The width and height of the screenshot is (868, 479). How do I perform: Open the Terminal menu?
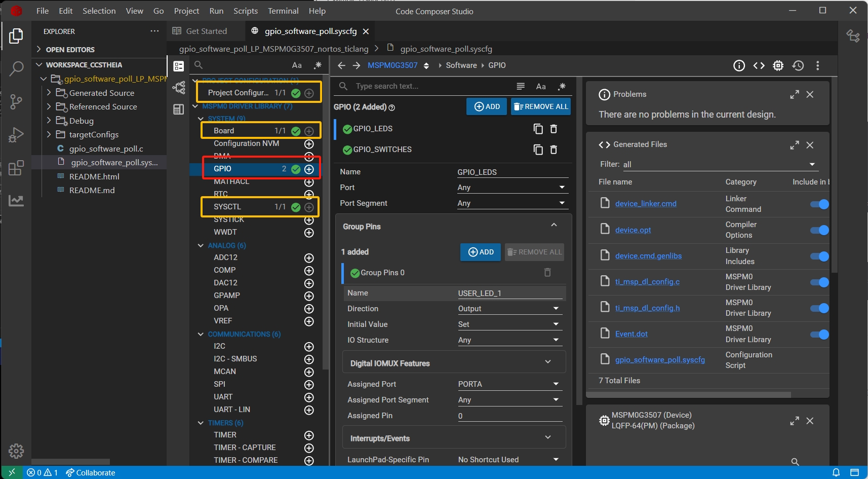(283, 11)
